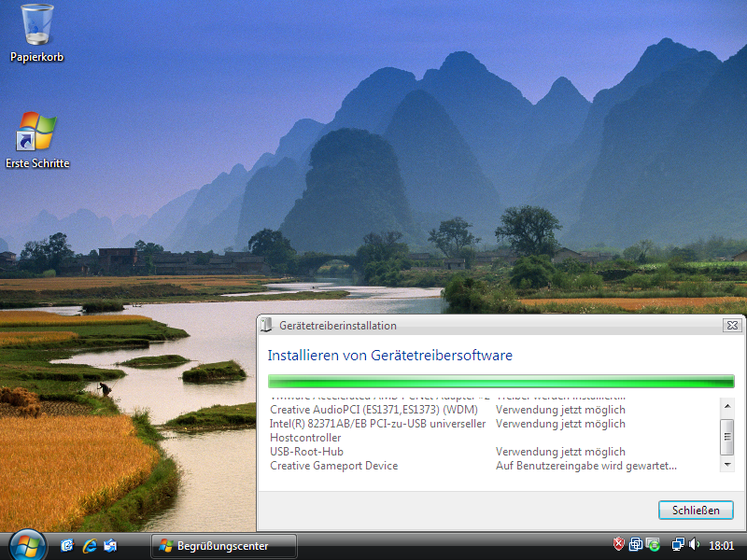
Task: Click the red shield security alert tray icon
Action: point(618,544)
